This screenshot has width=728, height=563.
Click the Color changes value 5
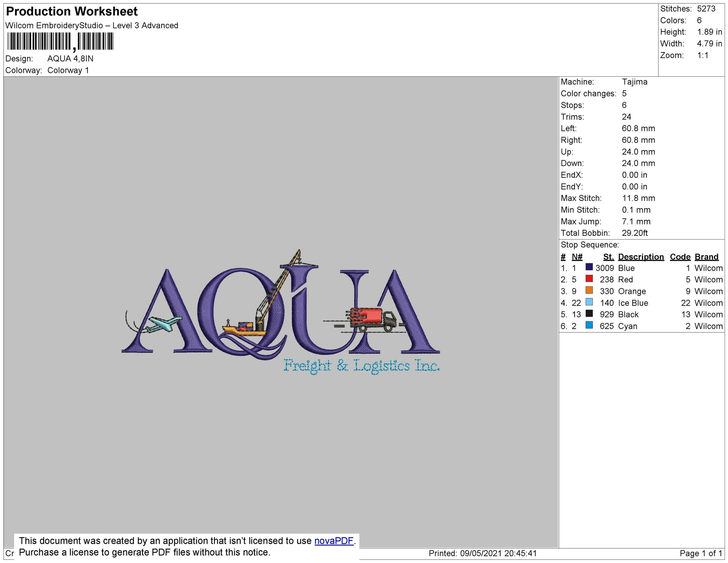pyautogui.click(x=624, y=94)
